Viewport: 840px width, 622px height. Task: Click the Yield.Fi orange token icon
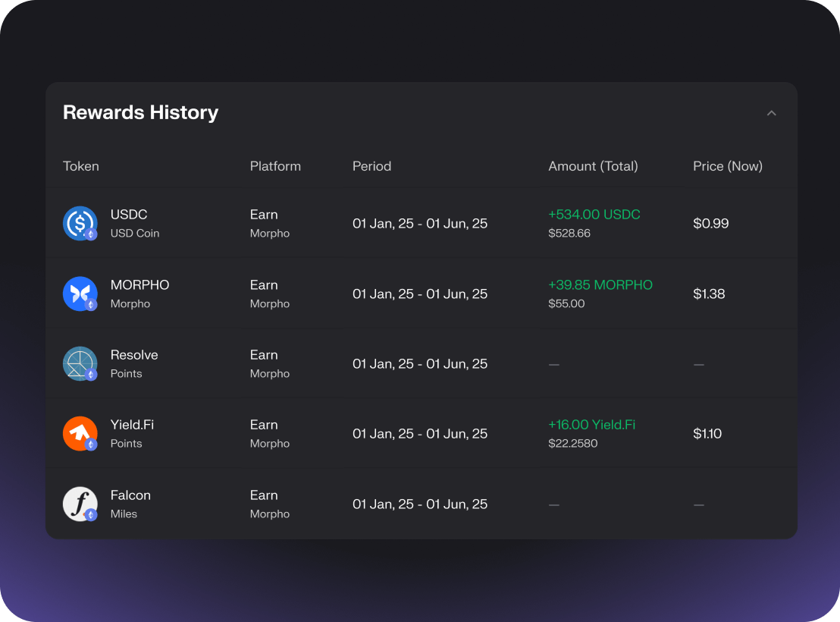click(80, 433)
